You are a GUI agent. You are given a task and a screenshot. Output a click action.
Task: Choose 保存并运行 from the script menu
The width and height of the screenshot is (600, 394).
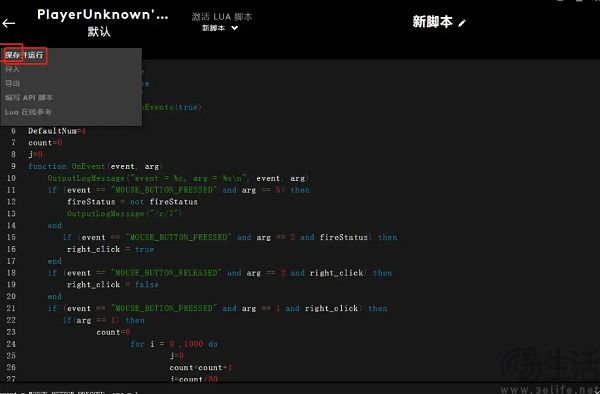24,55
